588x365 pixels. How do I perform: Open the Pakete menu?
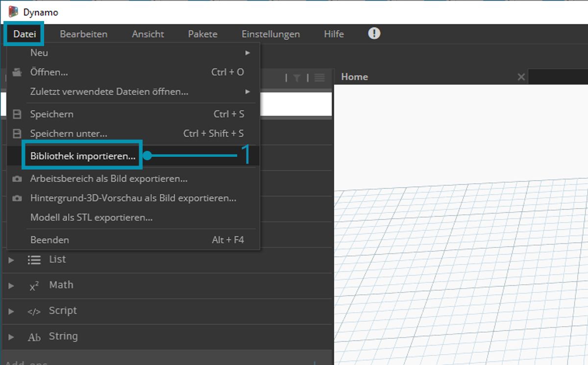[203, 34]
